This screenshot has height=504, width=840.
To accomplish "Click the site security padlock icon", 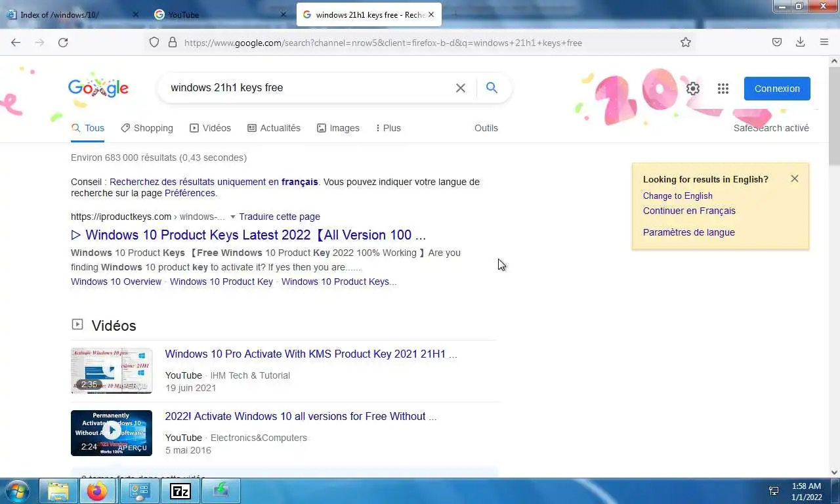I will (x=173, y=42).
